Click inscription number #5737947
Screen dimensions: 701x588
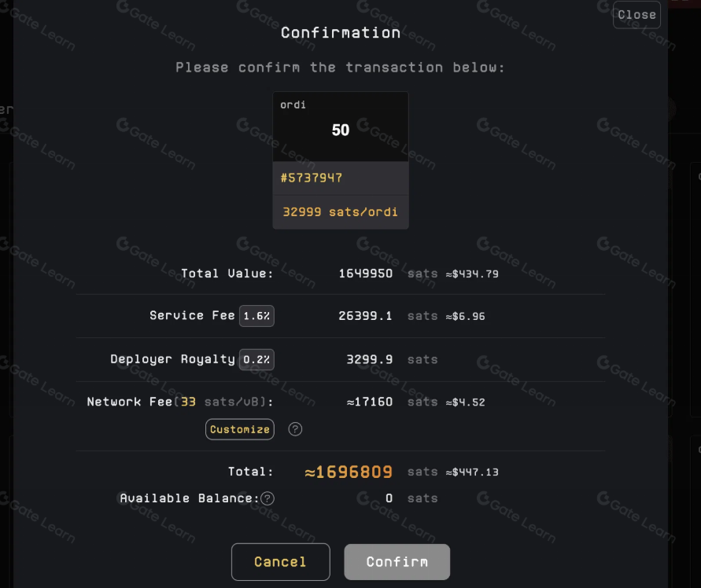click(312, 178)
